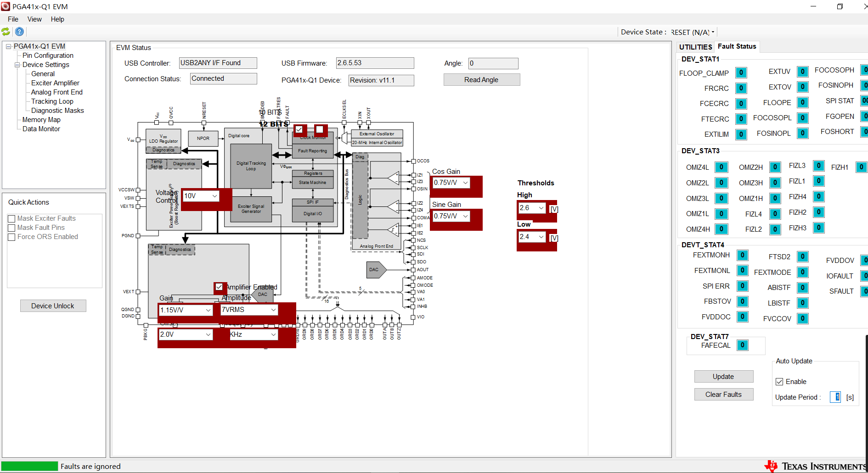Open the Help menu

[57, 19]
